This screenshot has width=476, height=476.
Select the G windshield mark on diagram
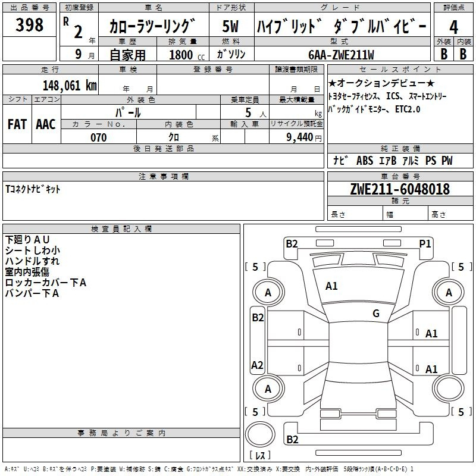point(376,314)
